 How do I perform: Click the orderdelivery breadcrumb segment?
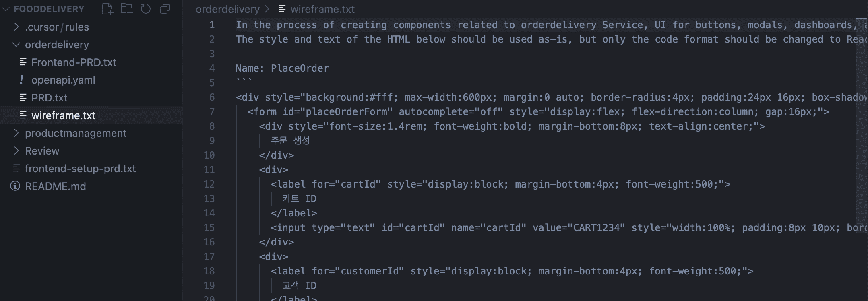(x=227, y=9)
